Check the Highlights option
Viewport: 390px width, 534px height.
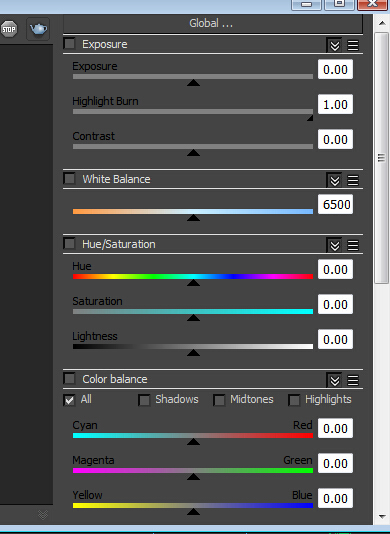(294, 400)
